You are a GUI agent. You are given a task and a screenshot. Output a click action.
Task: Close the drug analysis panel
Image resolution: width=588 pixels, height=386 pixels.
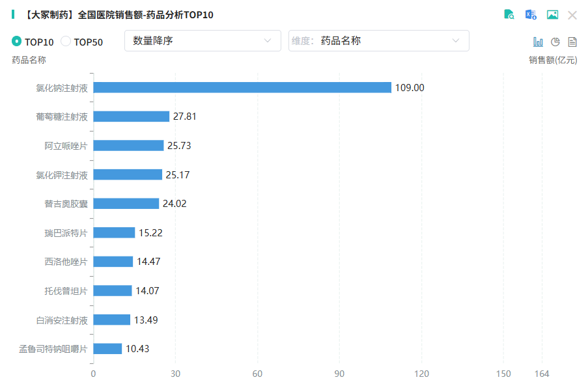coord(572,15)
